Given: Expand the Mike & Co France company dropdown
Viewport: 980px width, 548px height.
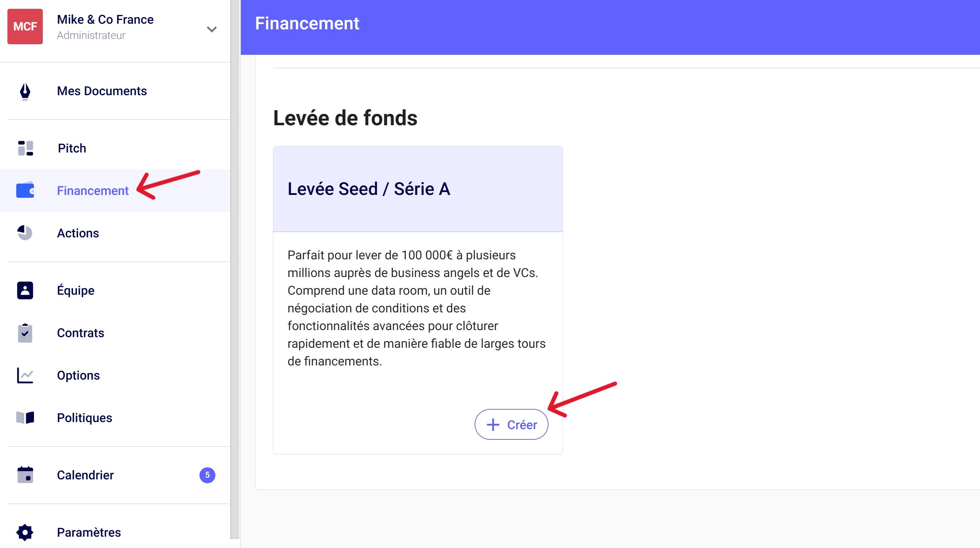Looking at the screenshot, I should (x=211, y=29).
